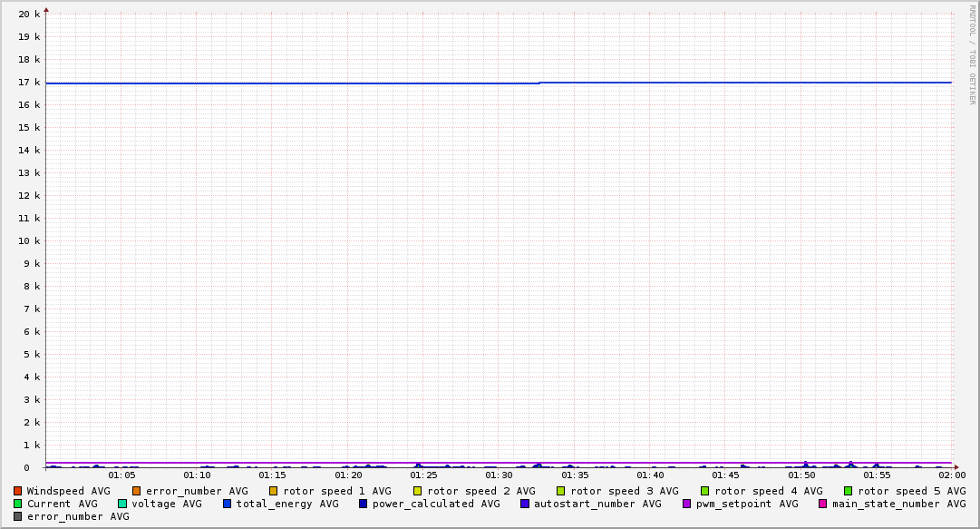Image resolution: width=980 pixels, height=529 pixels.
Task: Click the rotor speed 1 AVG legend swatch
Action: pyautogui.click(x=274, y=492)
